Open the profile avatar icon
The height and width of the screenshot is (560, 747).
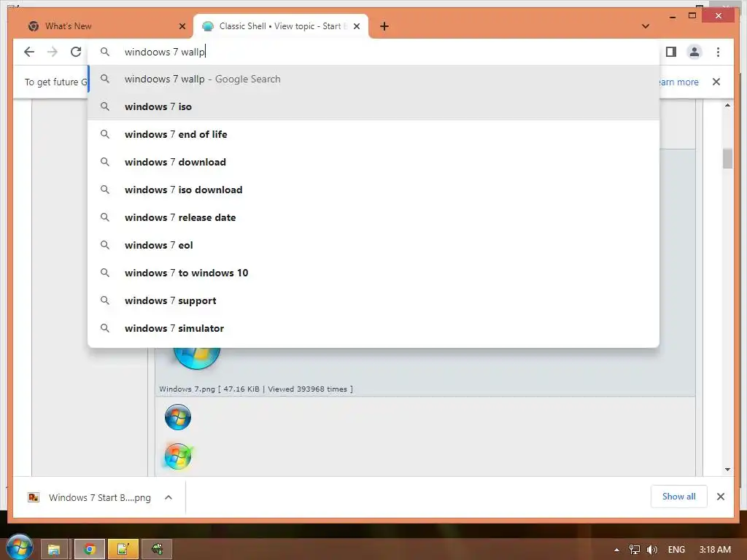pyautogui.click(x=694, y=52)
